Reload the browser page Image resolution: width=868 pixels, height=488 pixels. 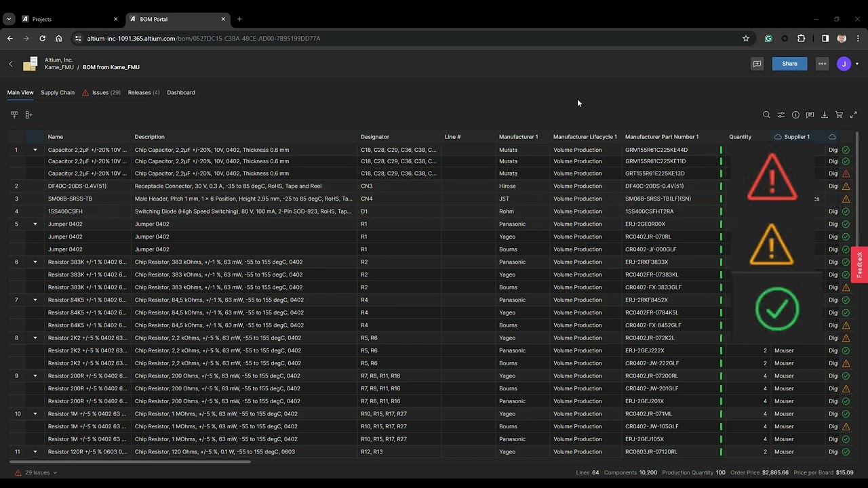click(42, 39)
